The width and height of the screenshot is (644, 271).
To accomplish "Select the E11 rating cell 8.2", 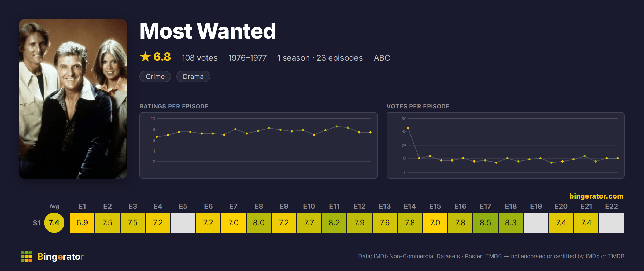I will point(334,223).
